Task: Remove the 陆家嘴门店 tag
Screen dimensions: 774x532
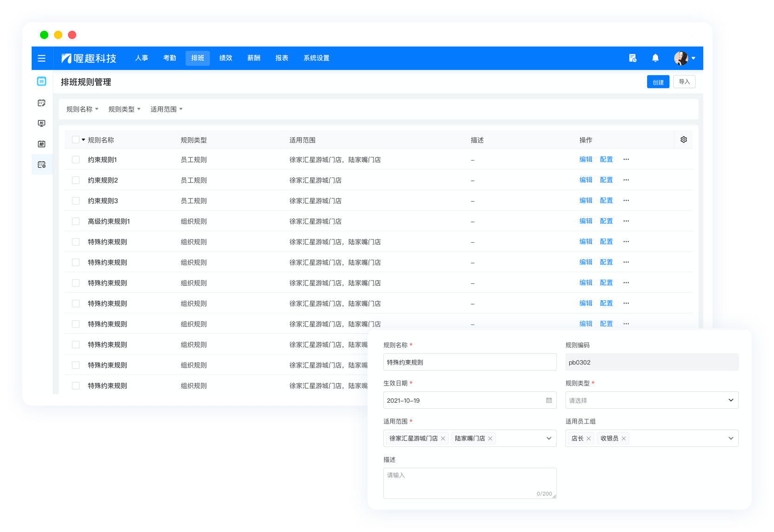Action: [x=490, y=439]
